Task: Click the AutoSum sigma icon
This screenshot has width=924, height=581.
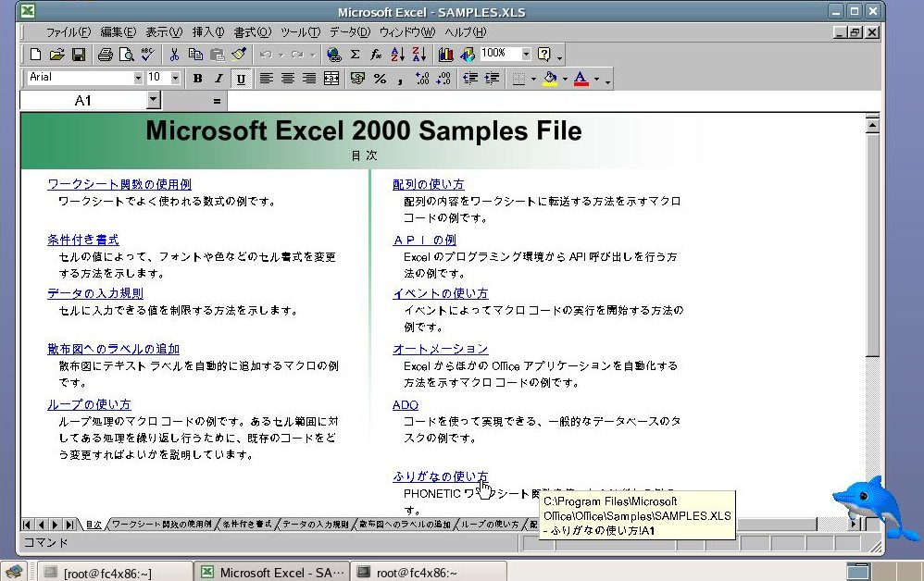Action: (355, 55)
